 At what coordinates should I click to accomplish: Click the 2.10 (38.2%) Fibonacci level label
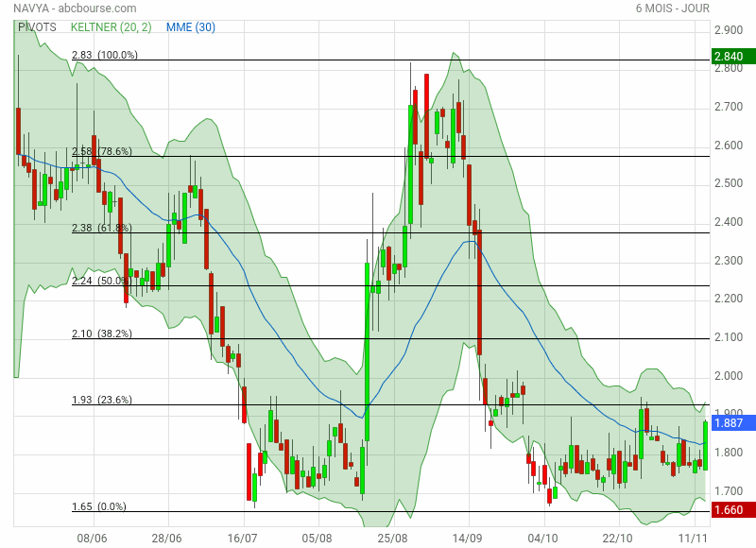tap(102, 334)
